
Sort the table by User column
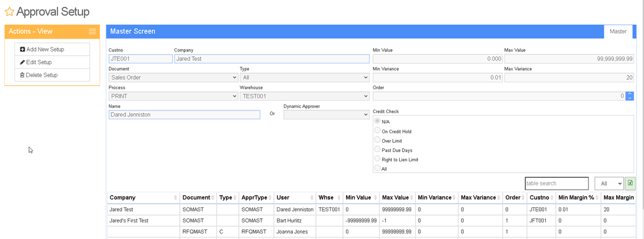coord(295,198)
